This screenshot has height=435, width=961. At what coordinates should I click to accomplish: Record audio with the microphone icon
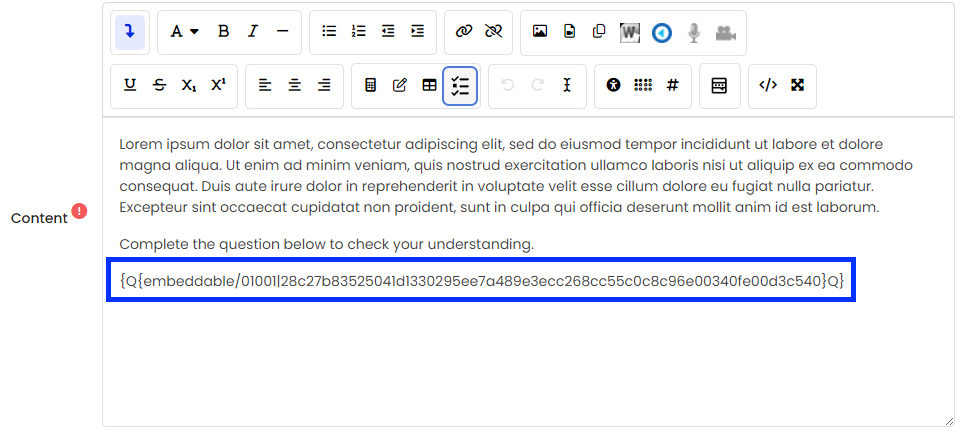click(x=694, y=32)
